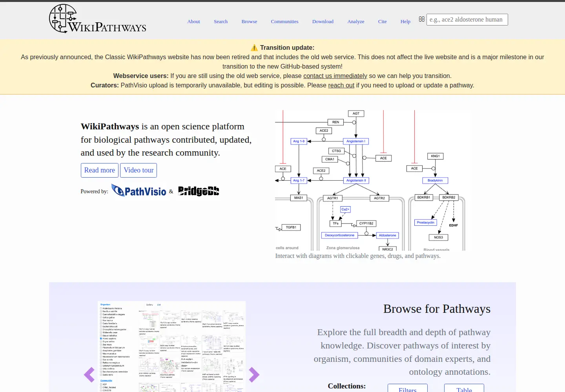
Task: Select Deoxycorticosterone node in diagram
Action: pos(339,236)
